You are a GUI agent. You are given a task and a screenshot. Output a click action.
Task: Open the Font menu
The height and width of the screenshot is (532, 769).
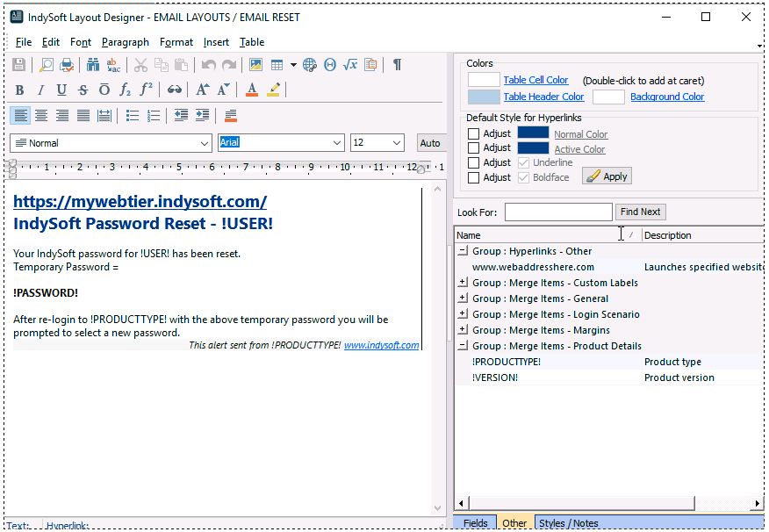click(x=81, y=42)
